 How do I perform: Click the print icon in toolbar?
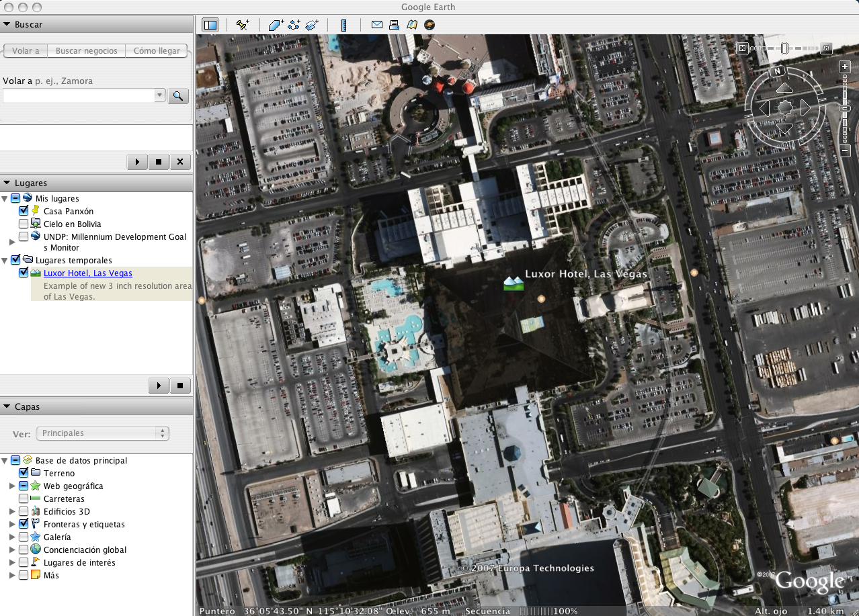(395, 25)
